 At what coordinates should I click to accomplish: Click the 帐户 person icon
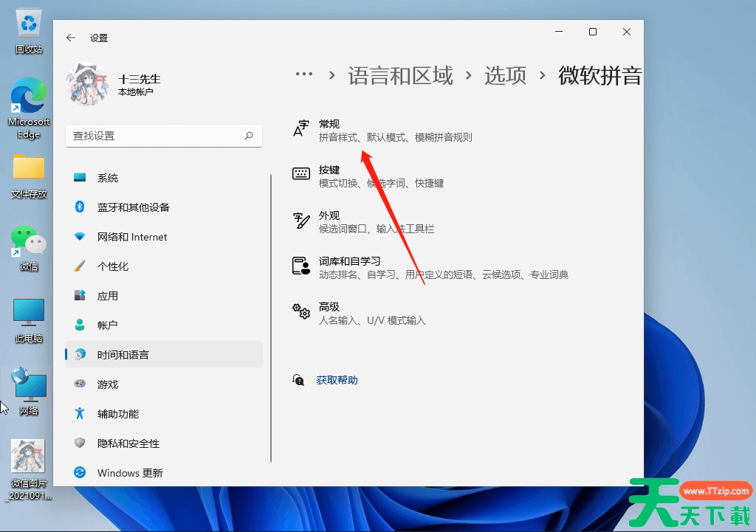80,325
